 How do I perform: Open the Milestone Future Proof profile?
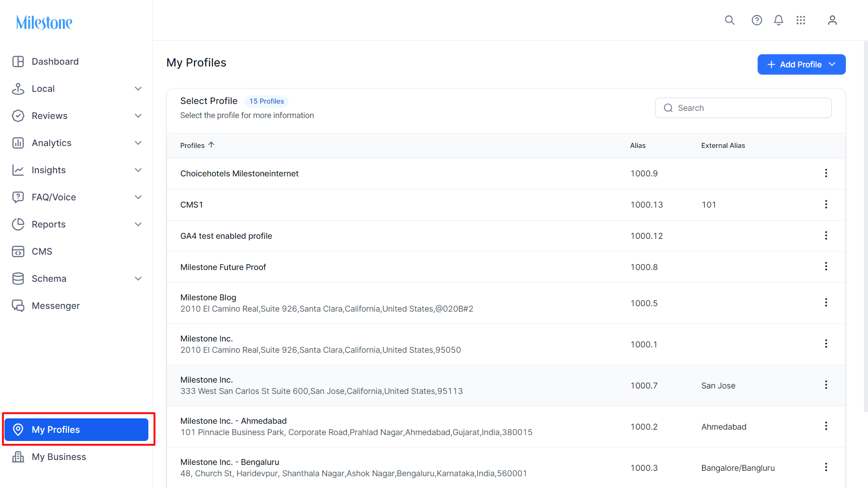pos(223,267)
